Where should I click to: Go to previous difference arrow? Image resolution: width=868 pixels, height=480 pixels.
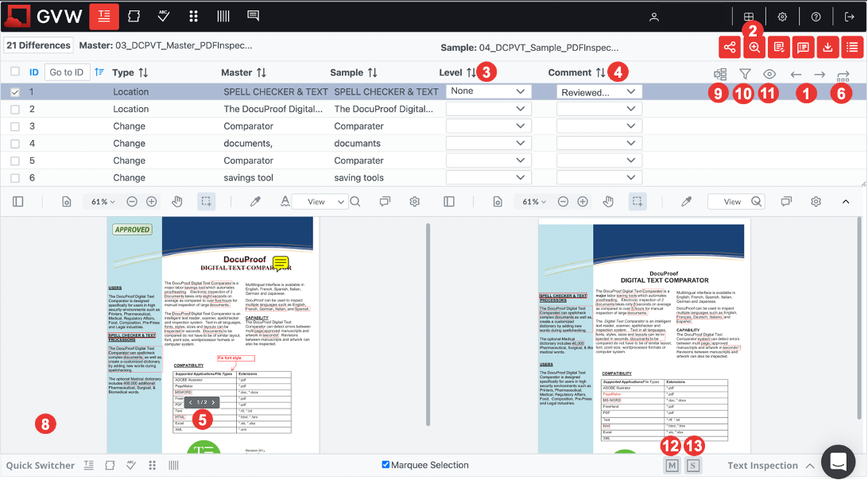(x=796, y=74)
